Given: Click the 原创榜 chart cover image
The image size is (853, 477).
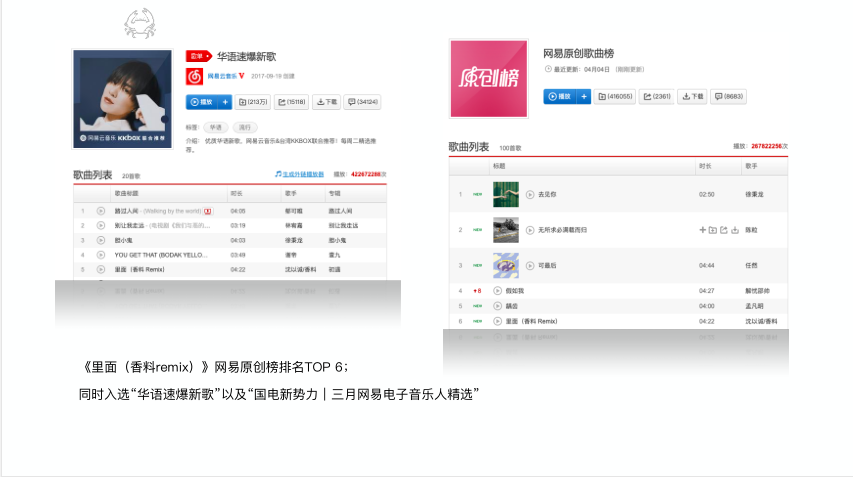Looking at the screenshot, I should [489, 78].
